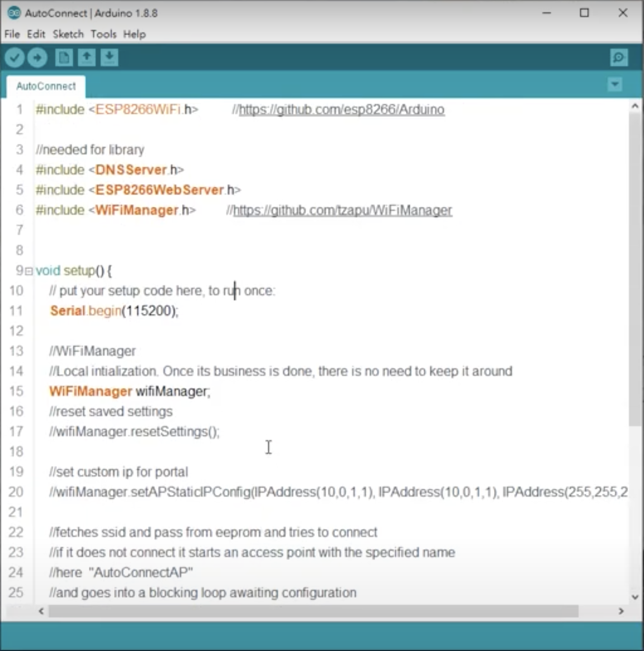Click the '//here "AutoConnectAP"' comment line
644x651 pixels.
click(x=121, y=573)
